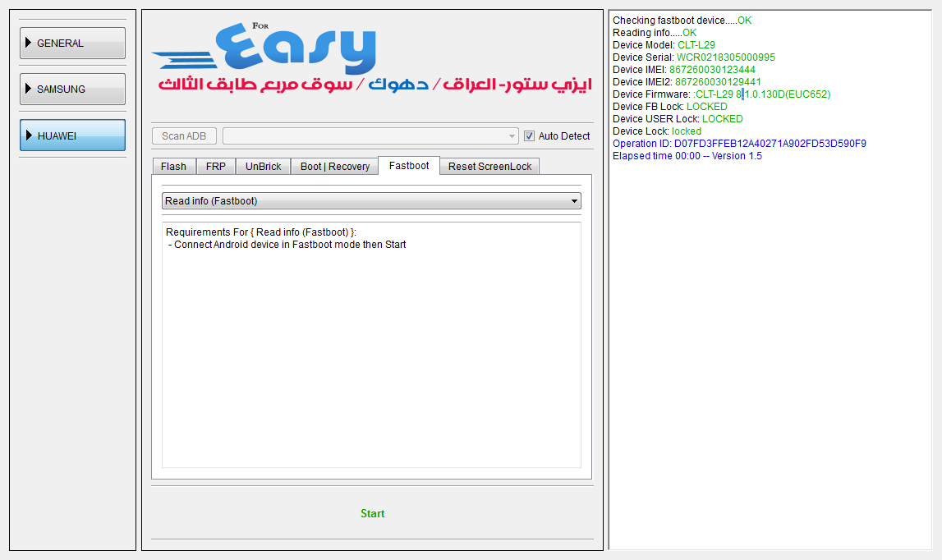Click the Device FB Lock LOCKED line
Image resolution: width=942 pixels, height=560 pixels.
click(x=670, y=107)
